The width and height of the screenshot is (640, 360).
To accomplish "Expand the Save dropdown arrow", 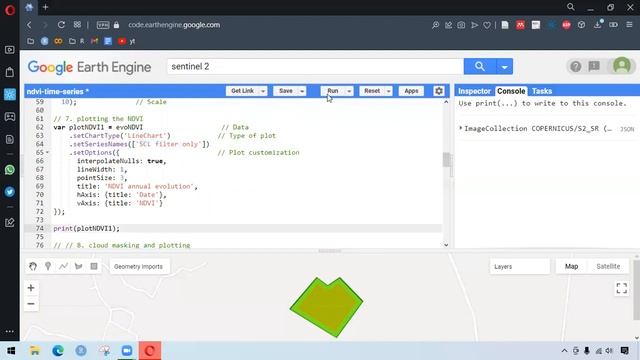I will pyautogui.click(x=302, y=91).
